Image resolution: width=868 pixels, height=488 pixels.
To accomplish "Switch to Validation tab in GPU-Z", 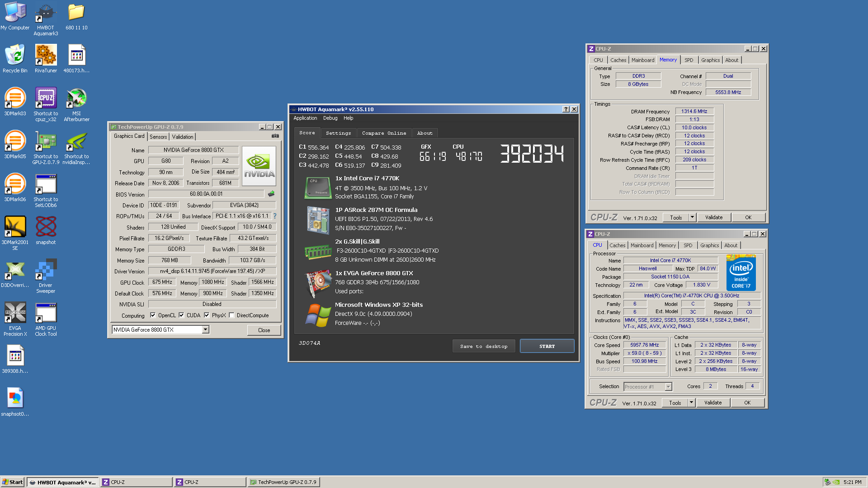I will tap(183, 137).
